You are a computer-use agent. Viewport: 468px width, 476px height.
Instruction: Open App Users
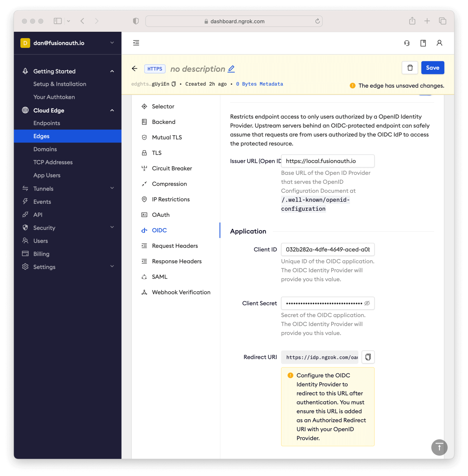pyautogui.click(x=47, y=175)
